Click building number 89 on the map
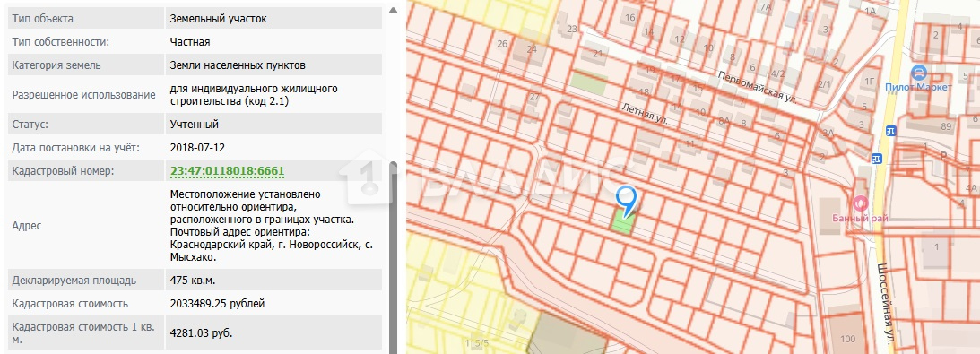The image size is (980, 354). 946,127
